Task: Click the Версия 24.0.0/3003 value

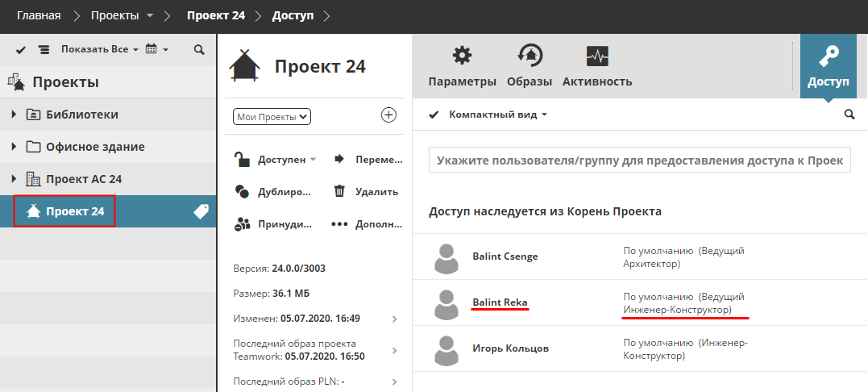Action: click(x=299, y=269)
